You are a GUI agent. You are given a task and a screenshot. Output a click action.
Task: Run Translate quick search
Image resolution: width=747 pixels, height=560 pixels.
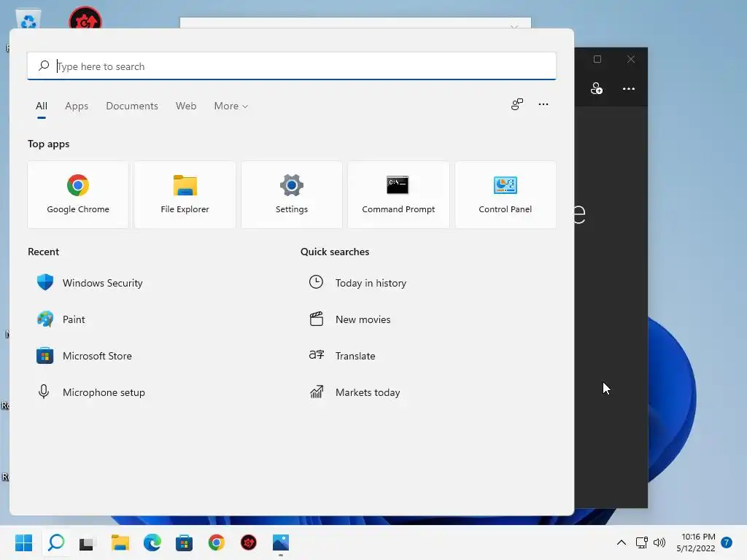coord(342,356)
